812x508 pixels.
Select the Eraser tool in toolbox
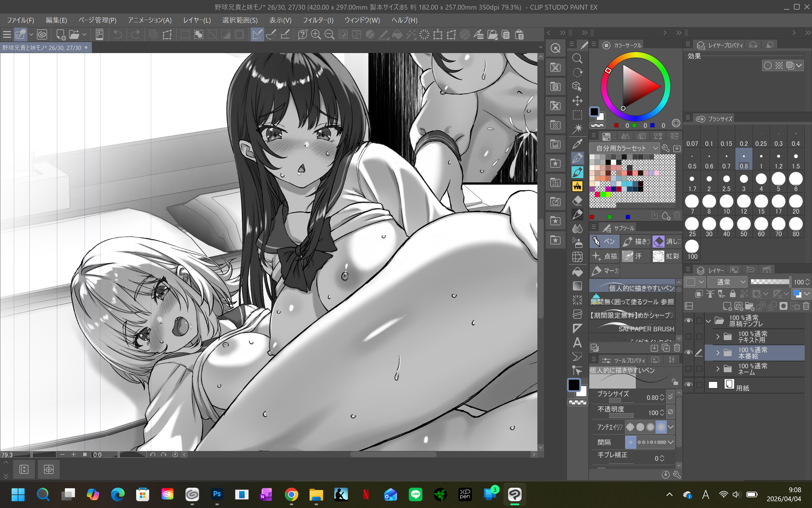[577, 201]
